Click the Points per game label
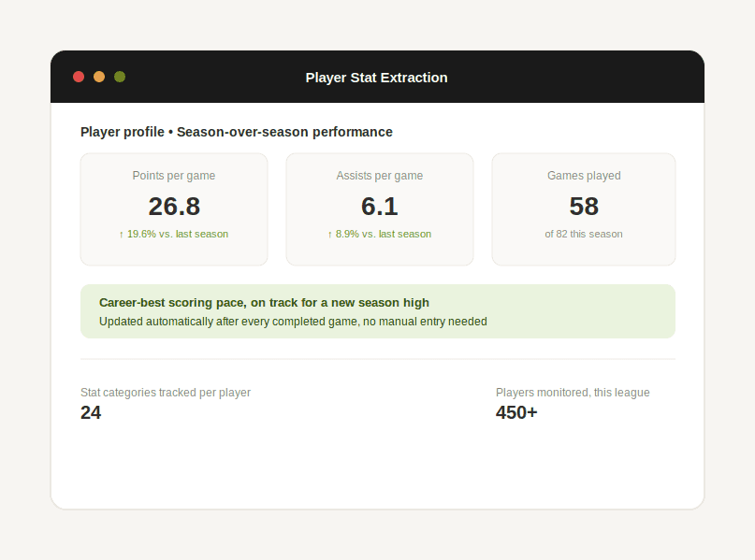 pos(174,176)
